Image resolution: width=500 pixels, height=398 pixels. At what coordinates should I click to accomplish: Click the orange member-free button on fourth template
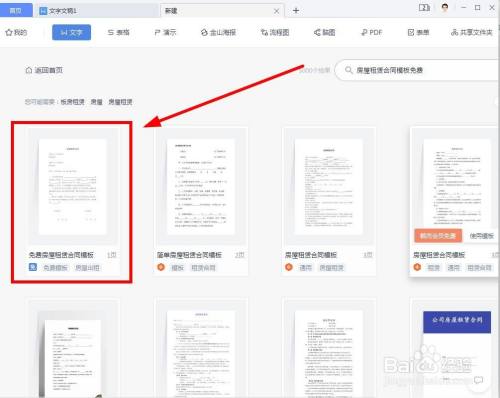(x=438, y=236)
